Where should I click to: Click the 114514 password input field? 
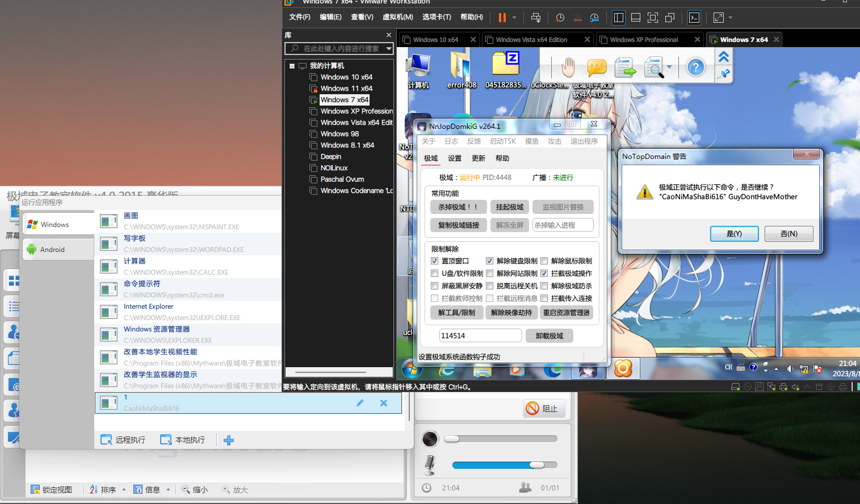(x=480, y=336)
